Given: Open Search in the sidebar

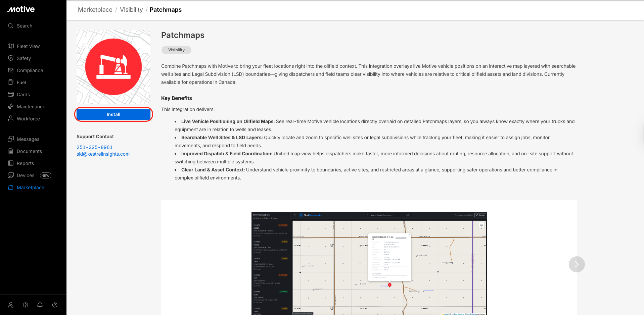Looking at the screenshot, I should pos(25,26).
